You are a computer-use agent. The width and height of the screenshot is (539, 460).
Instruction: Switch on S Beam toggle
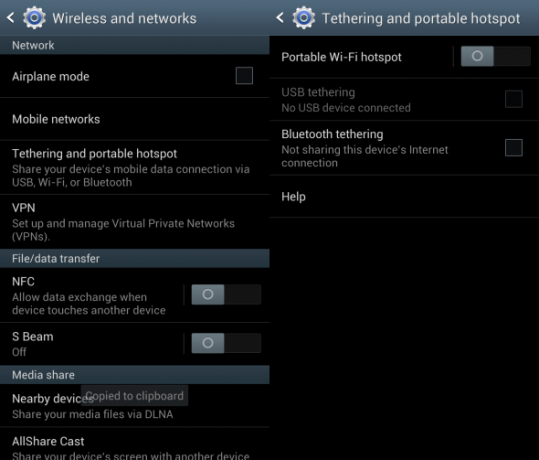click(x=226, y=343)
